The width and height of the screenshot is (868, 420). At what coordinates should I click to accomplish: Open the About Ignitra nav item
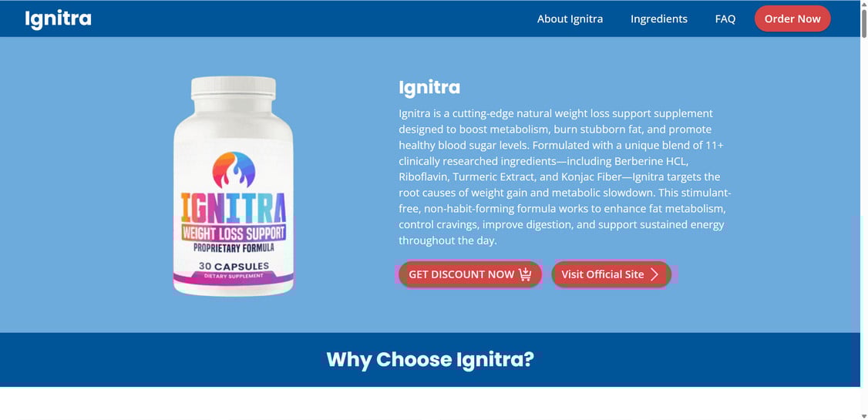(x=570, y=18)
